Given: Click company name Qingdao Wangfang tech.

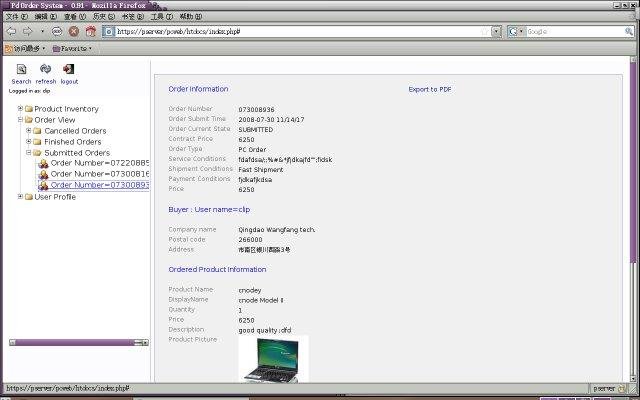Looking at the screenshot, I should pyautogui.click(x=277, y=230).
